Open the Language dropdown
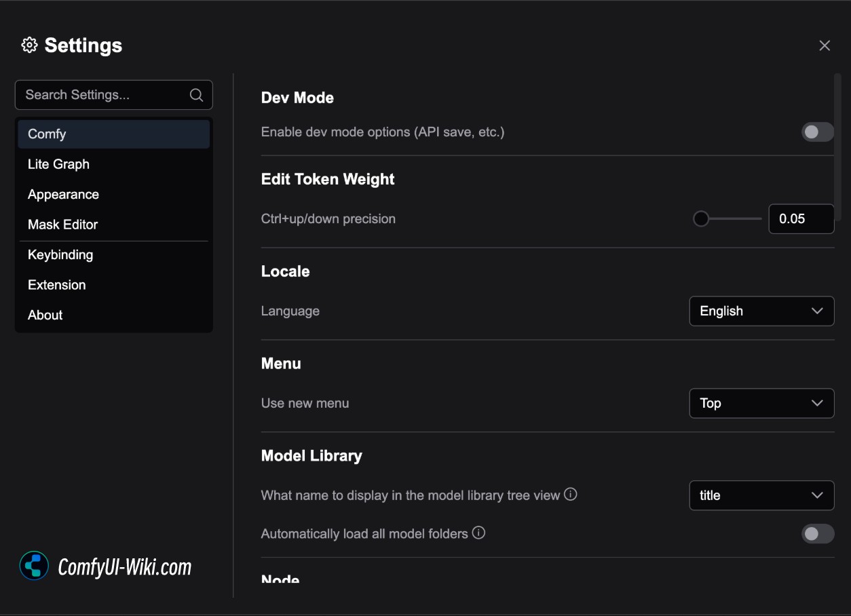The image size is (851, 616). 761,311
